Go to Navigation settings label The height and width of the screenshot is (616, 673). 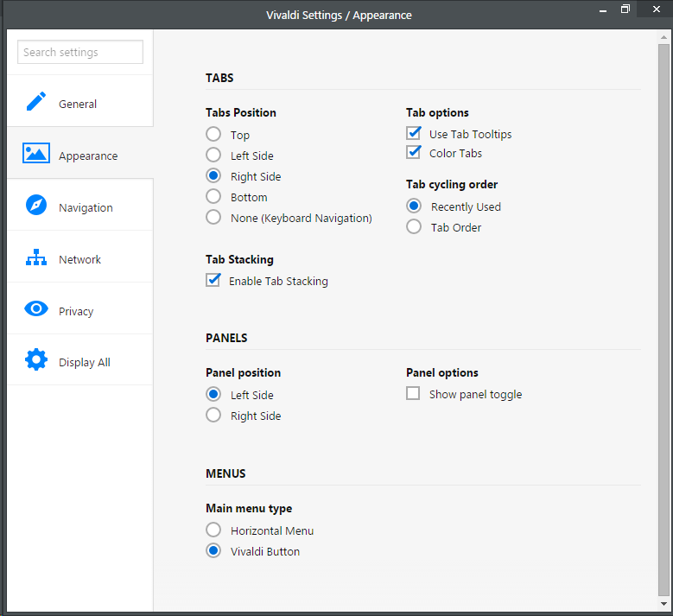86,207
